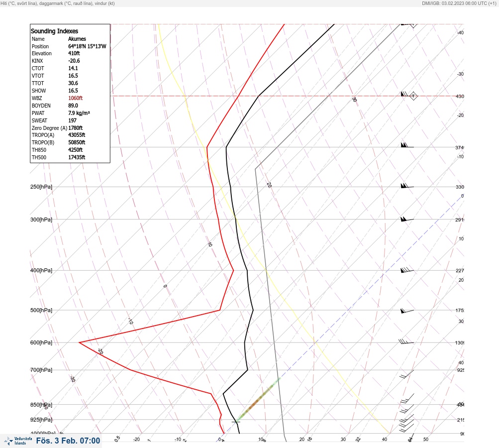The image size is (499, 448).
Task: Click the DMI/IGB 03.02.2023 06:00 UTC header
Action: click(x=460, y=3)
